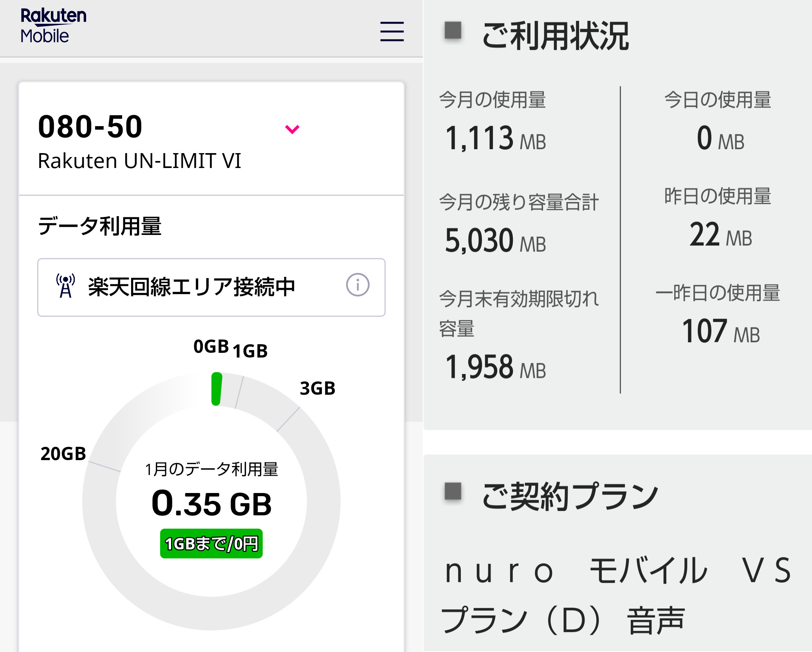
Task: Click the 今月末有効期限切れ容量 1,958 MB value
Action: (x=495, y=367)
